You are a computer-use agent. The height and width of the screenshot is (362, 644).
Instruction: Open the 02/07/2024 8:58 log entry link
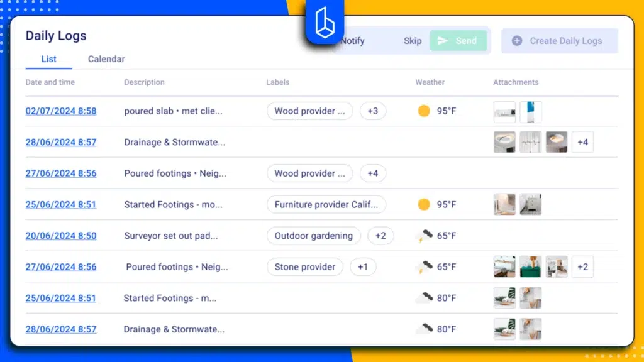[60, 111]
